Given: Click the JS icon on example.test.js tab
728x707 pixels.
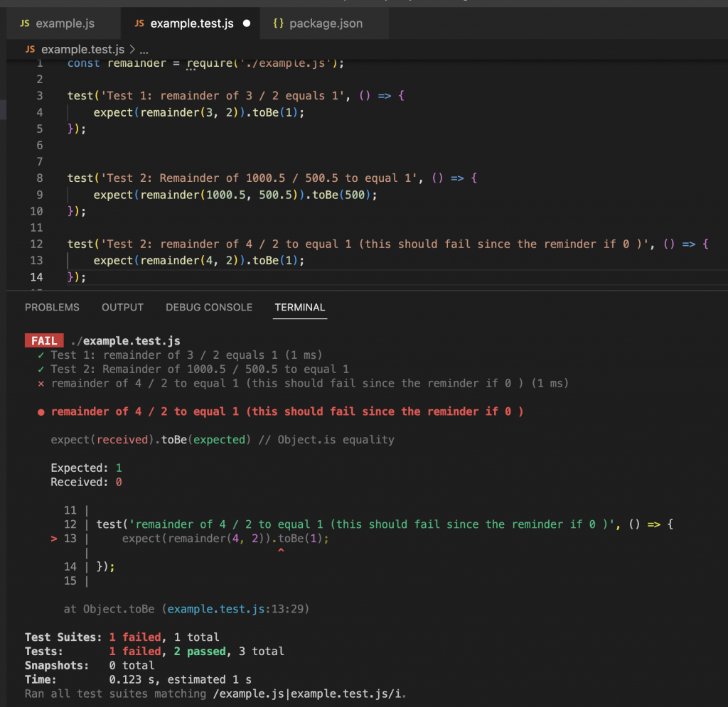Looking at the screenshot, I should click(139, 23).
